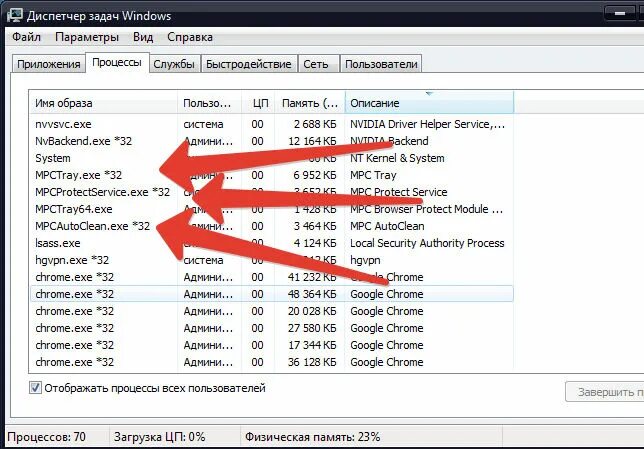Open the Быстродействие tab
The height and width of the screenshot is (449, 644).
pyautogui.click(x=248, y=64)
